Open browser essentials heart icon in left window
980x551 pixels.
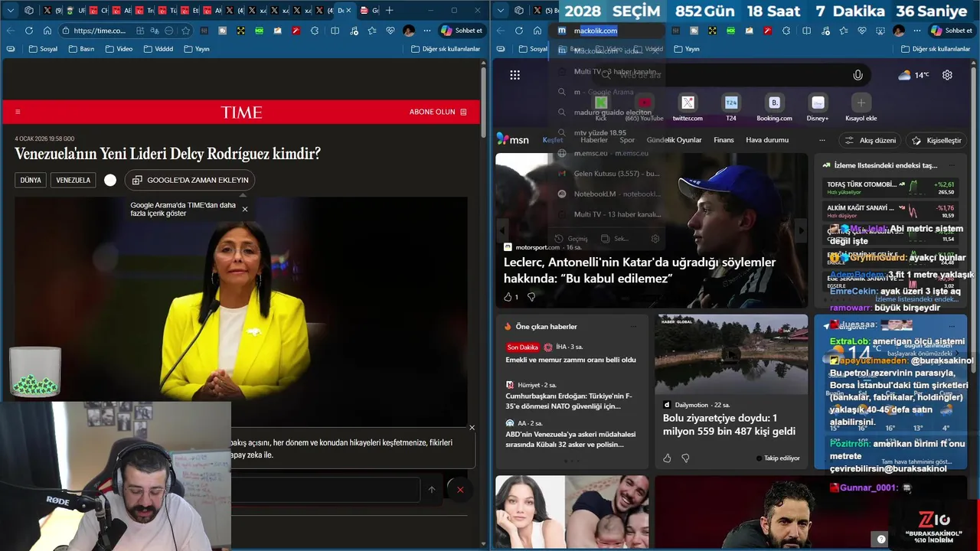390,31
